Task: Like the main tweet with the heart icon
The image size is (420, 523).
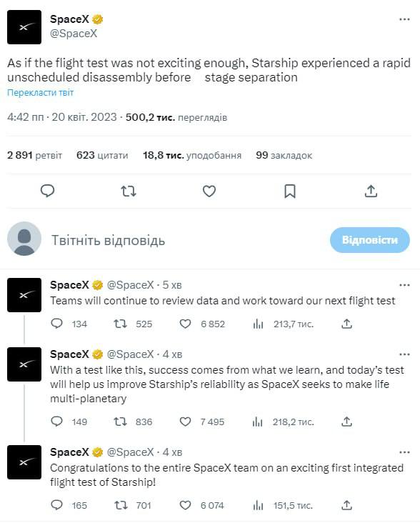Action: pos(209,191)
